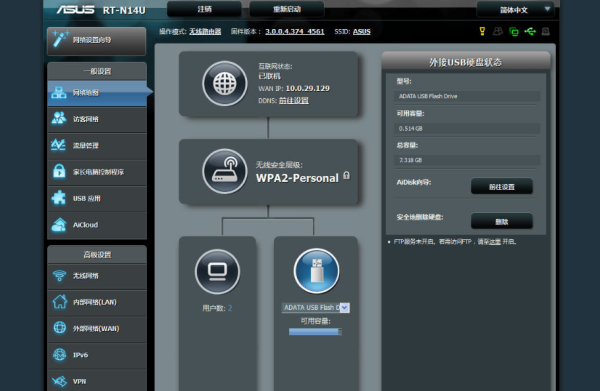600x391 pixels.
Task: Click the internet globe icon in network map
Action: (225, 83)
